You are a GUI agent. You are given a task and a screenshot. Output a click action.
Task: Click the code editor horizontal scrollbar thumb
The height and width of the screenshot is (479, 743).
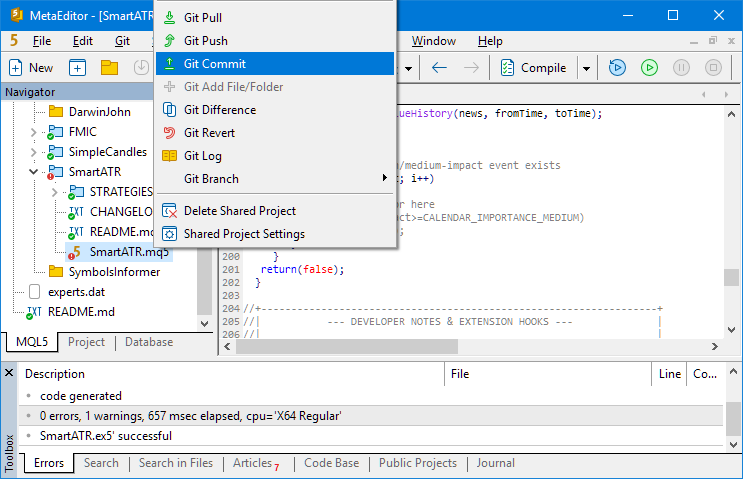click(347, 347)
